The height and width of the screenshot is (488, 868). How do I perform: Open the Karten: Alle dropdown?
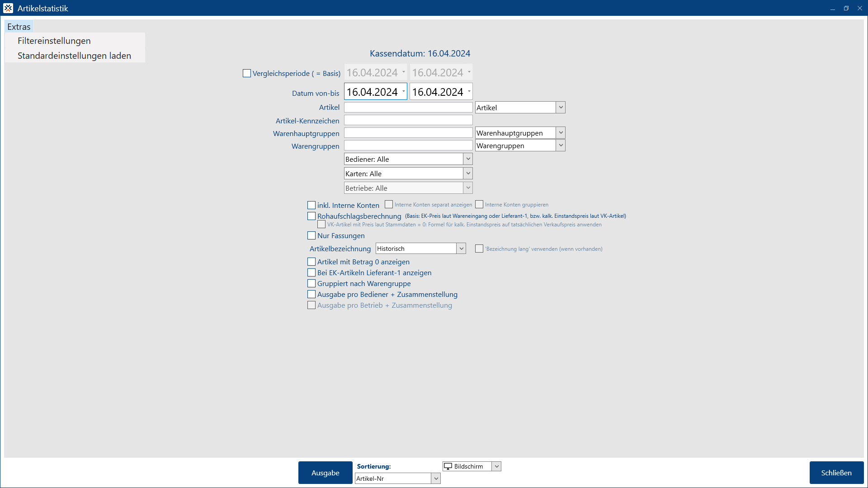(468, 174)
